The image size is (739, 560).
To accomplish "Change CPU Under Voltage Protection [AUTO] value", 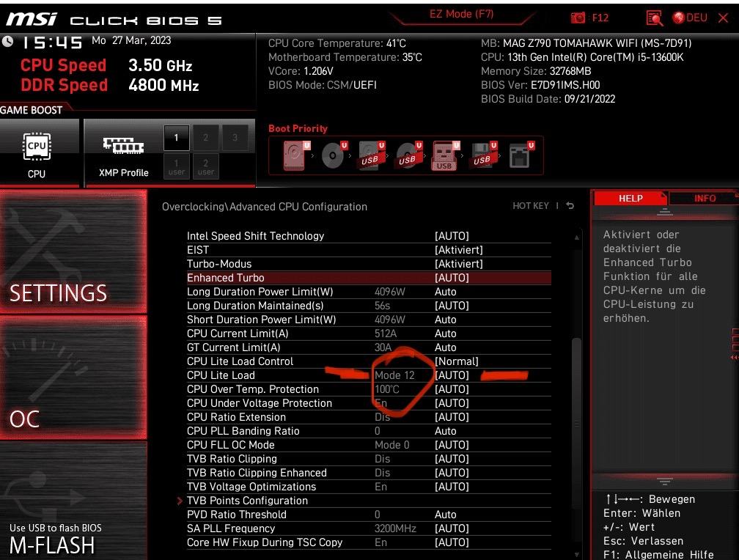I will 452,403.
